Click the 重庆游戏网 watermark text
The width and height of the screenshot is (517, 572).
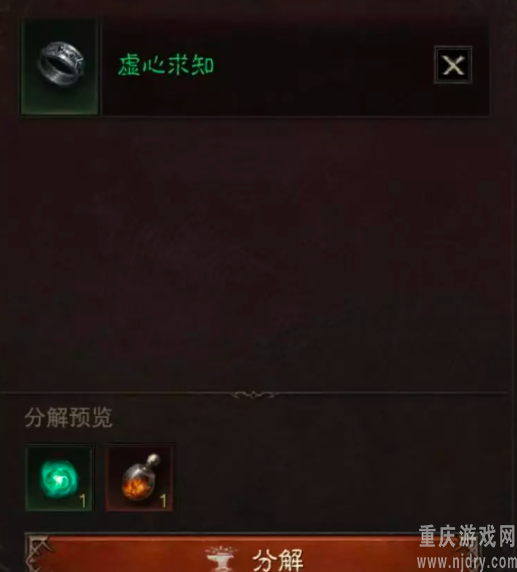tap(467, 536)
